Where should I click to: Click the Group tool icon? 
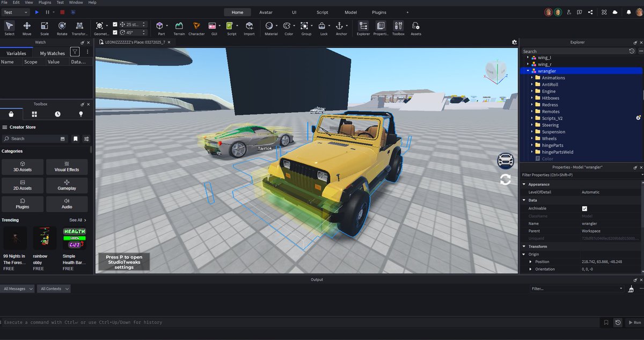[x=304, y=26]
